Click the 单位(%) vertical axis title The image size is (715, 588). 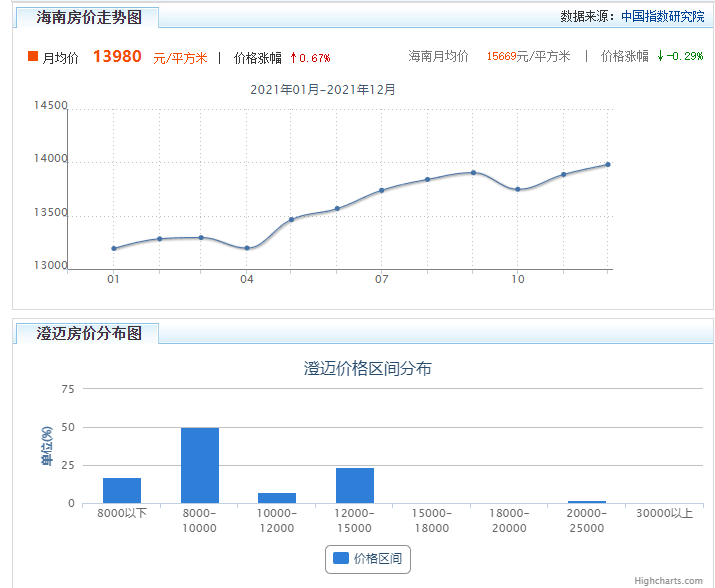[x=47, y=446]
